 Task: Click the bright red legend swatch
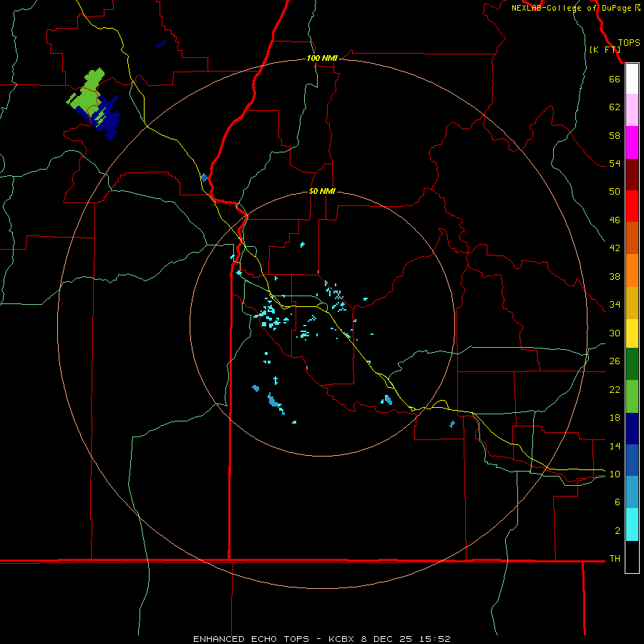pyautogui.click(x=632, y=206)
